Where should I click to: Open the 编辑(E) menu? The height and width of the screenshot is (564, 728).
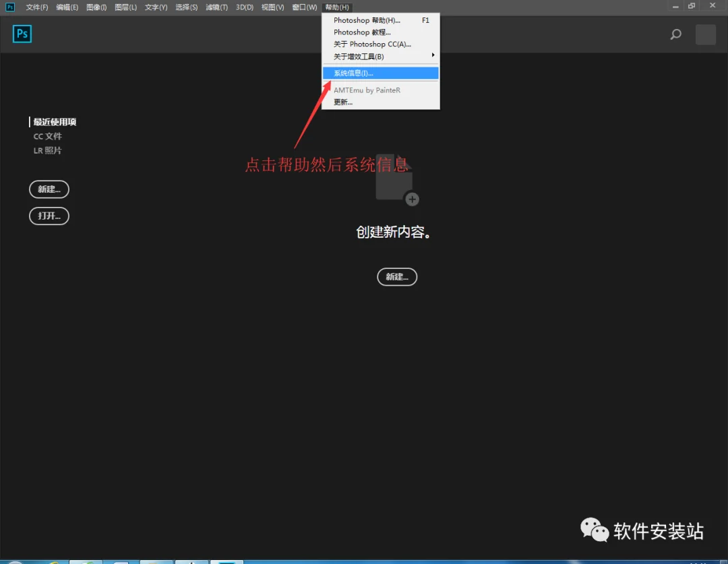click(x=67, y=7)
